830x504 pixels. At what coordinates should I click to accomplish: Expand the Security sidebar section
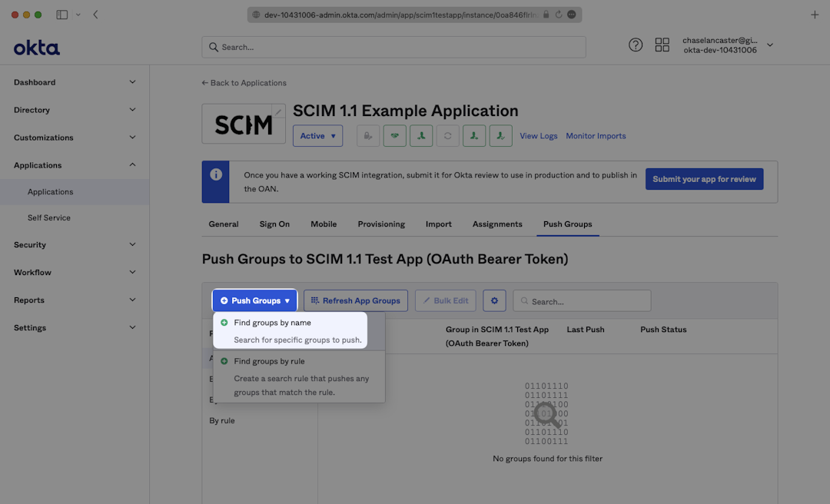tap(75, 244)
